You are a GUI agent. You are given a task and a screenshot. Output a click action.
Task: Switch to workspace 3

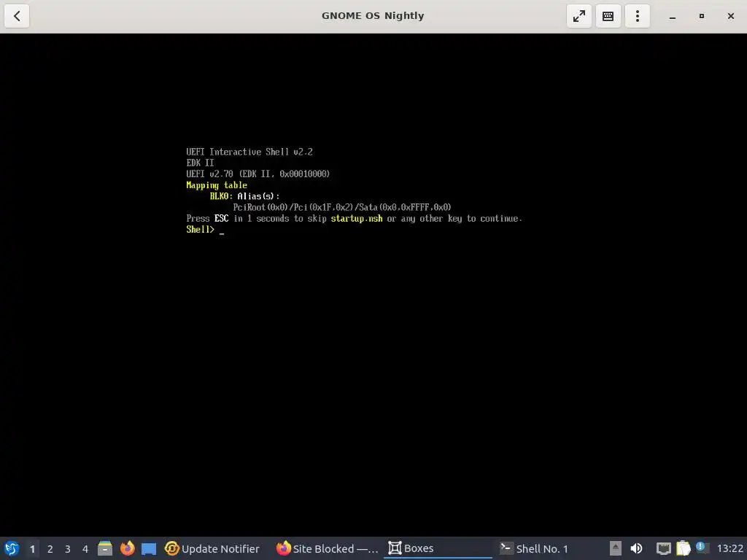pos(68,549)
